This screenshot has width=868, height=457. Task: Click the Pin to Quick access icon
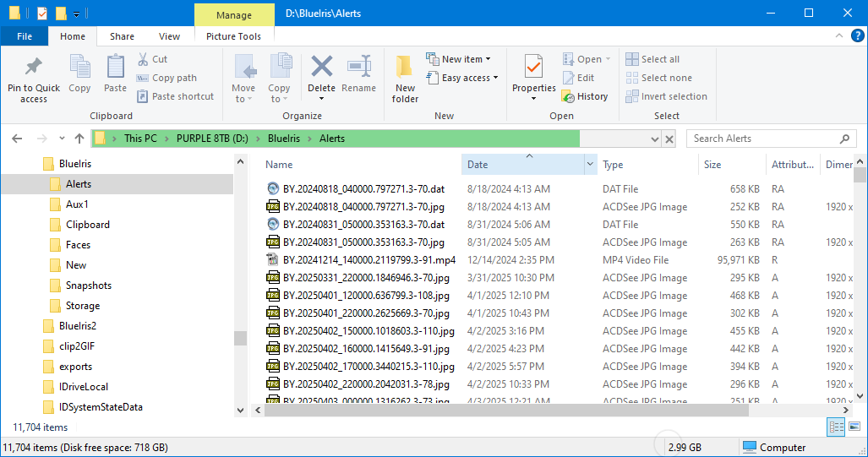tap(34, 68)
